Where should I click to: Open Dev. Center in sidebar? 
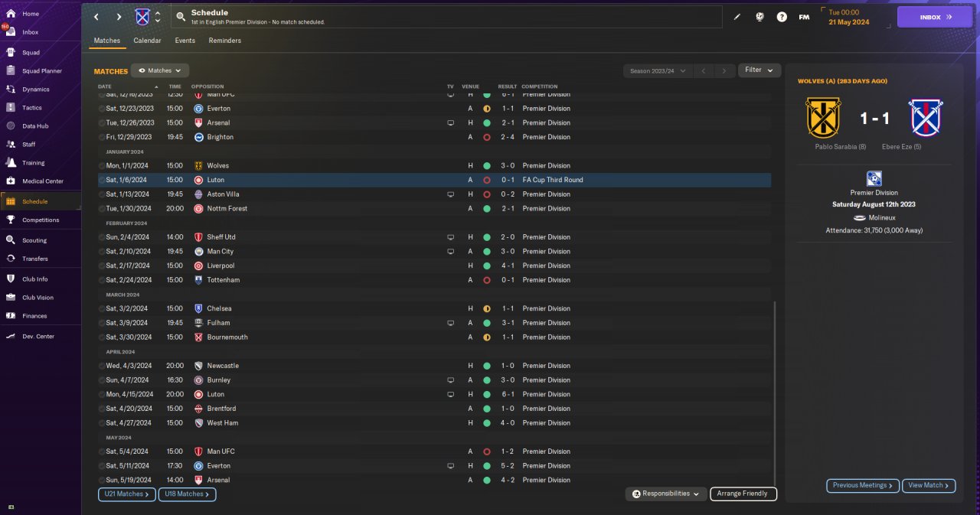[40, 337]
